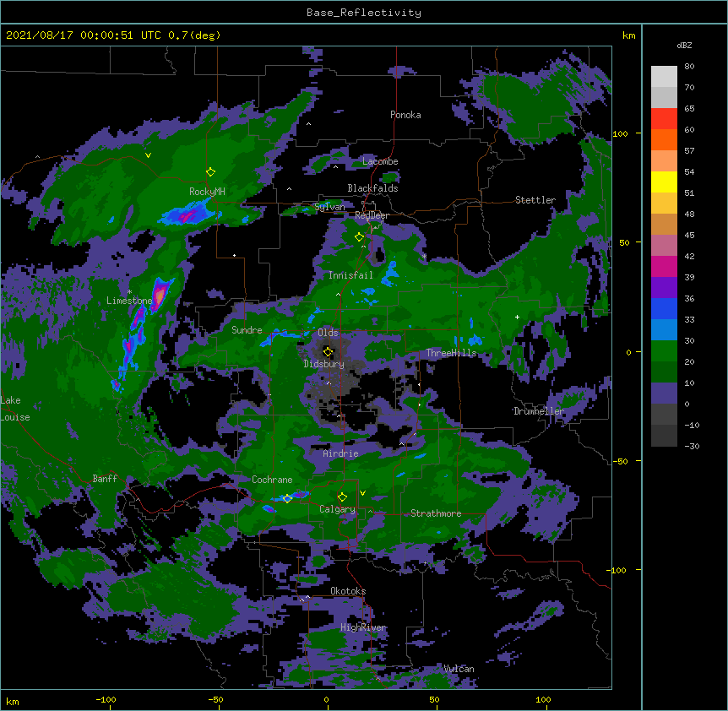Viewport: 728px width, 711px height.
Task: Click the Calgary city label
Action: tap(337, 509)
